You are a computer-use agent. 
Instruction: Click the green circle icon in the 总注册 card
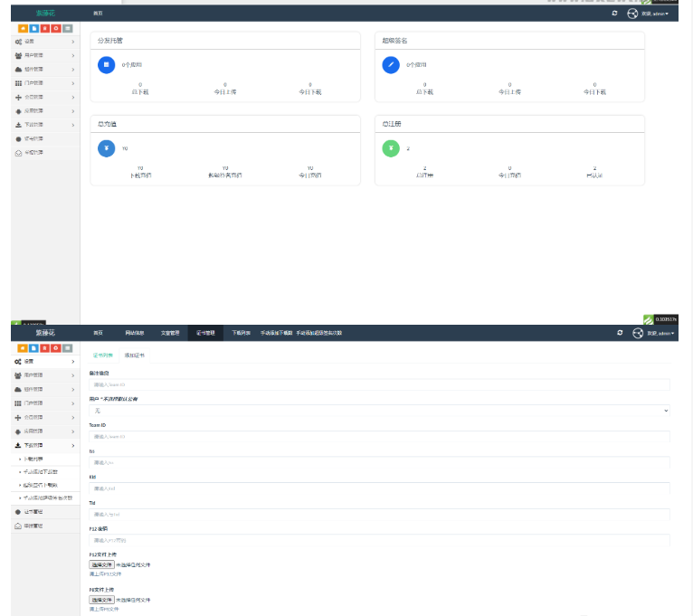pos(390,148)
